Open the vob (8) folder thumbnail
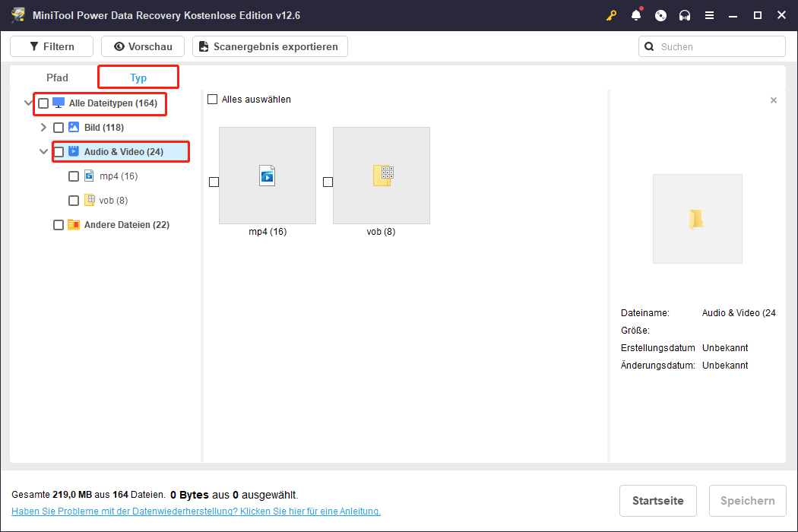The height and width of the screenshot is (532, 798). (382, 176)
